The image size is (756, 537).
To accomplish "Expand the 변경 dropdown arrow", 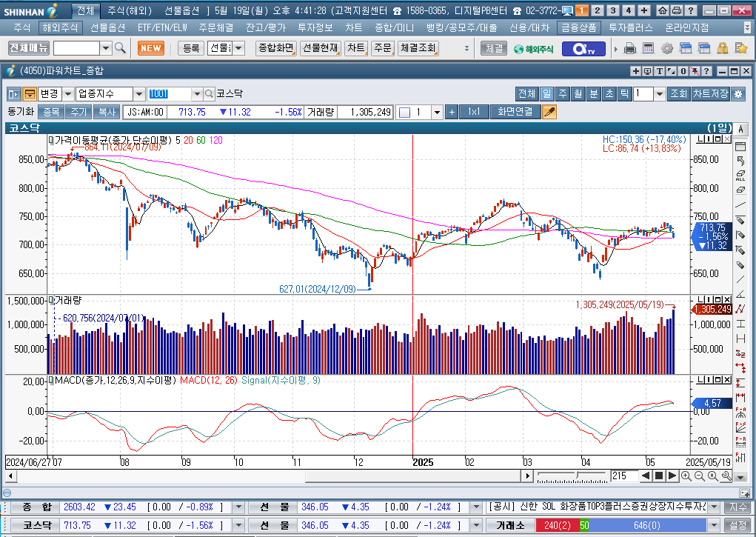I will 68,93.
